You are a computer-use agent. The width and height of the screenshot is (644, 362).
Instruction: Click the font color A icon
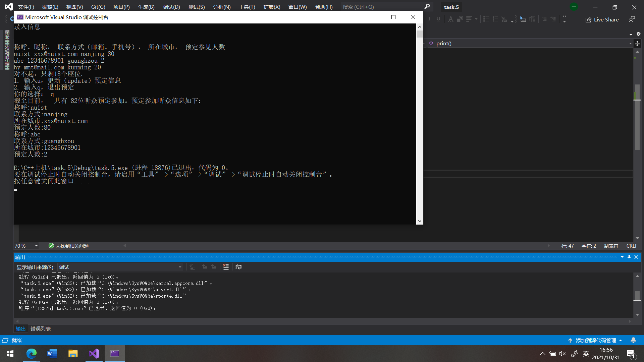(x=451, y=19)
